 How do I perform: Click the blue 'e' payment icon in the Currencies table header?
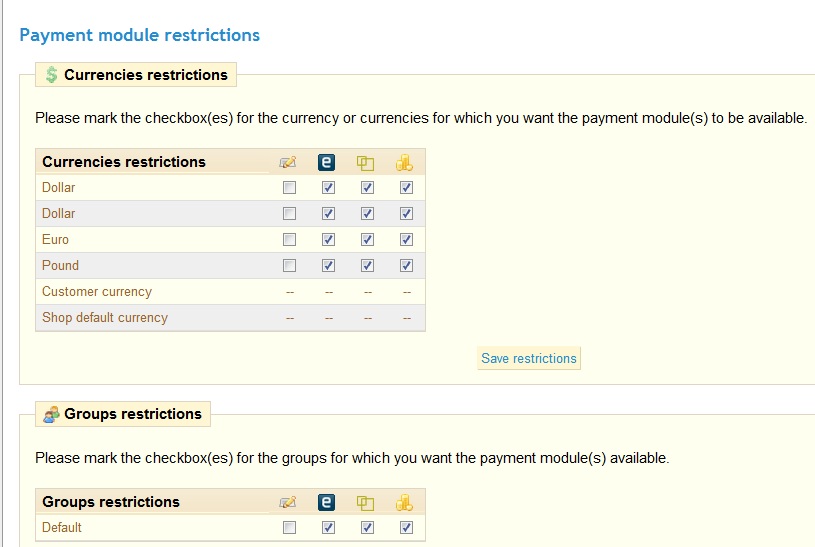[327, 162]
